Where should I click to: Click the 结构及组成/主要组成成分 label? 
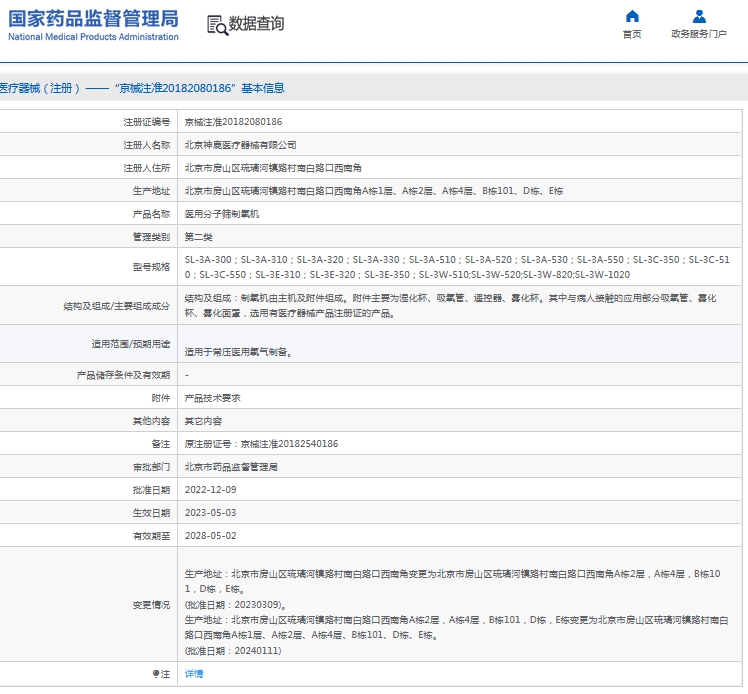[x=116, y=306]
